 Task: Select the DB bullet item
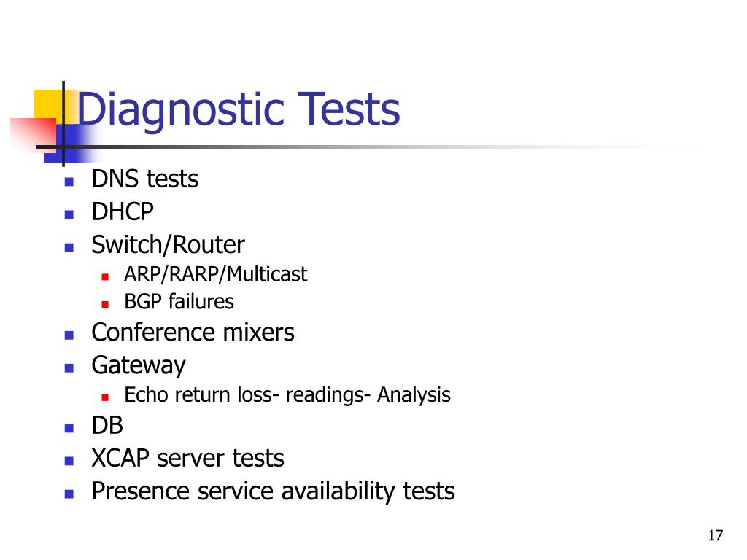[x=107, y=425]
